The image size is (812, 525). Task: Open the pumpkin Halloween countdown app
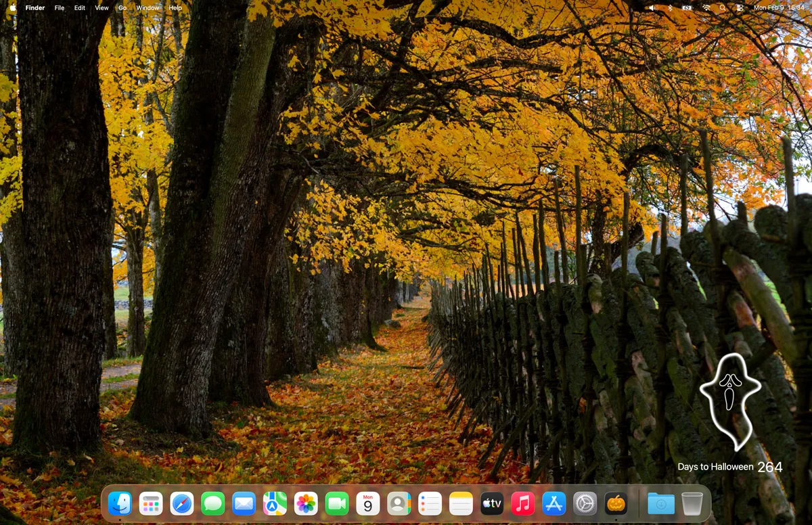pyautogui.click(x=616, y=503)
